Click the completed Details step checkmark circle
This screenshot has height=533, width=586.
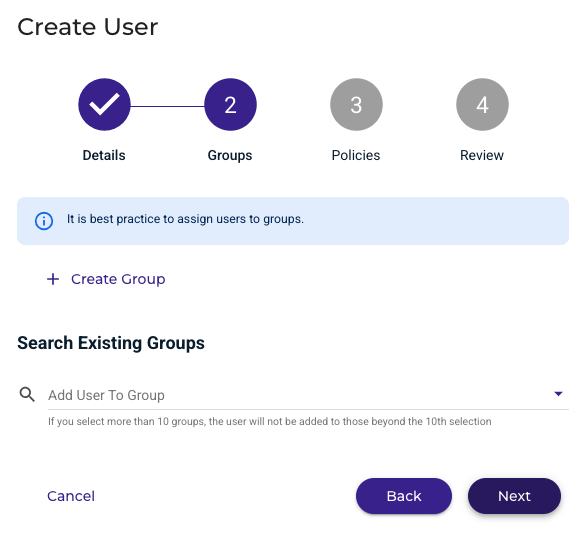pos(104,104)
